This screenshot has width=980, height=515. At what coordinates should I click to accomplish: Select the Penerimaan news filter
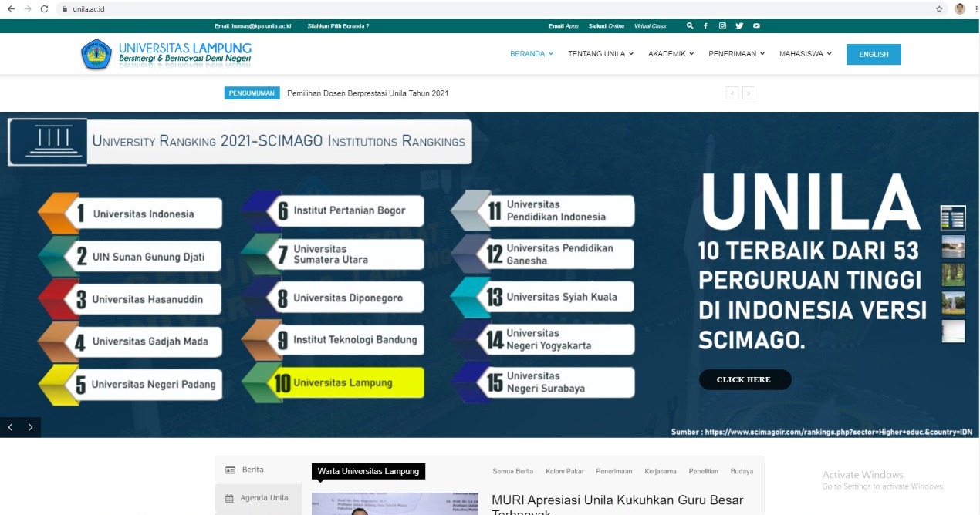coord(614,471)
